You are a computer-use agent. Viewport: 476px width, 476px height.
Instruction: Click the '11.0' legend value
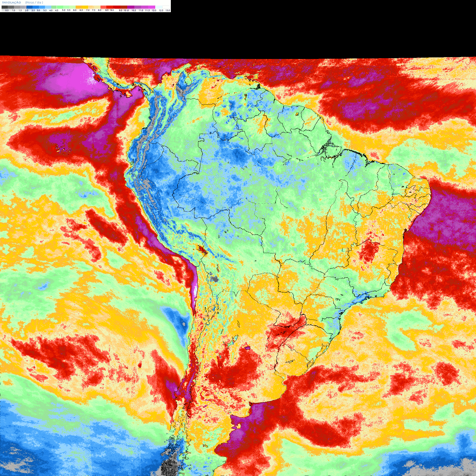(x=141, y=10)
